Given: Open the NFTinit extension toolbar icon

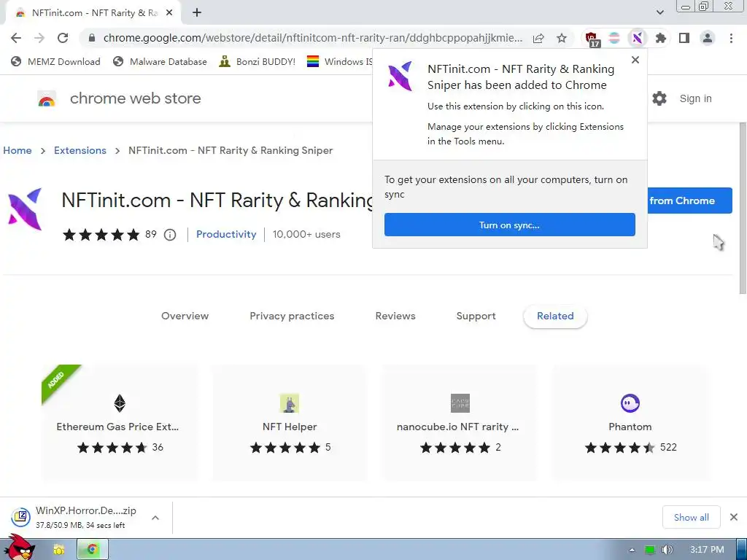Looking at the screenshot, I should pyautogui.click(x=638, y=38).
